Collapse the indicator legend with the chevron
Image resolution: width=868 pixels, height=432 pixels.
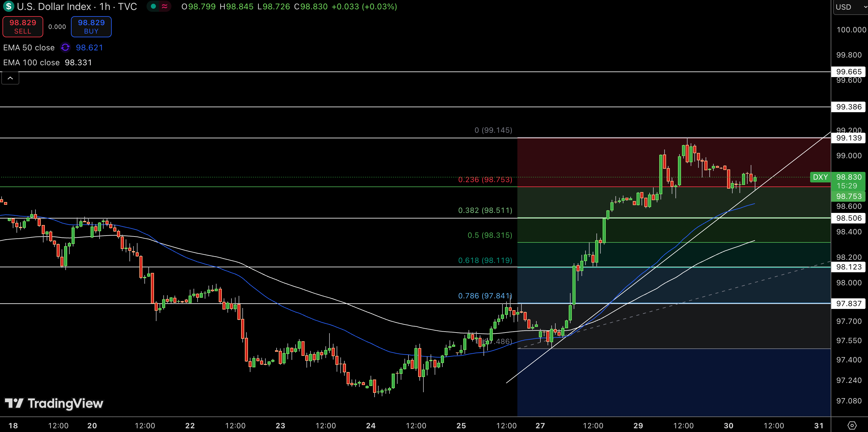point(11,78)
